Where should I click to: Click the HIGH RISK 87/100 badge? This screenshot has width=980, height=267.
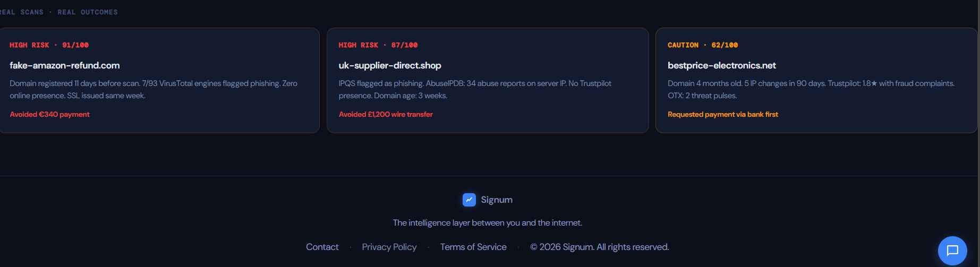(378, 45)
